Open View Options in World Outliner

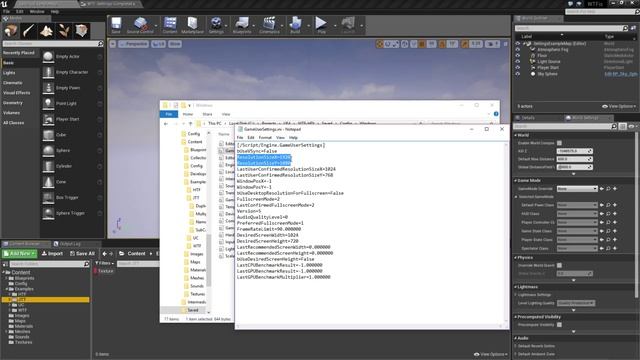coord(619,107)
